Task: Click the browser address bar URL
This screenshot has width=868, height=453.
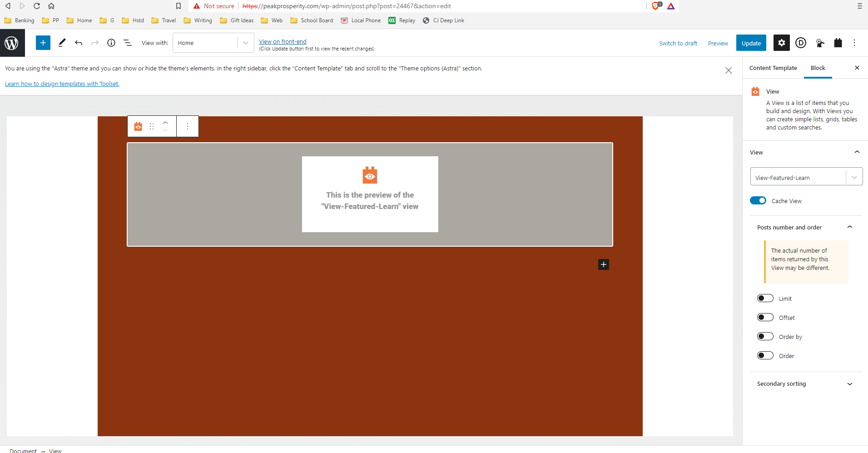Action: point(347,6)
